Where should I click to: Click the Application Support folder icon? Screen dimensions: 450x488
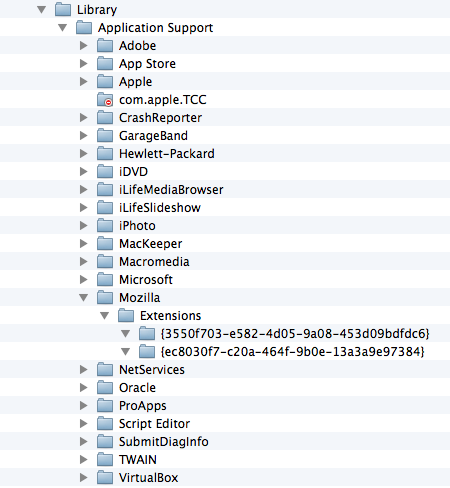point(84,27)
